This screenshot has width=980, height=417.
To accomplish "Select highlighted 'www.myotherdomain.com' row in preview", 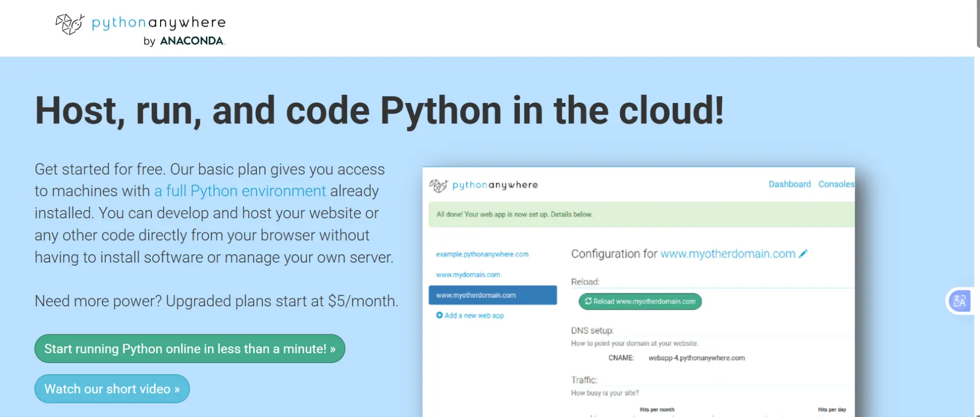I will [x=492, y=295].
